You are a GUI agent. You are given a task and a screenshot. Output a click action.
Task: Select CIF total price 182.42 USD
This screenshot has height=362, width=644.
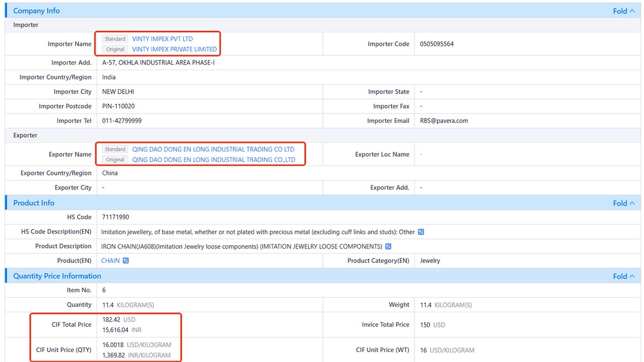[119, 319]
